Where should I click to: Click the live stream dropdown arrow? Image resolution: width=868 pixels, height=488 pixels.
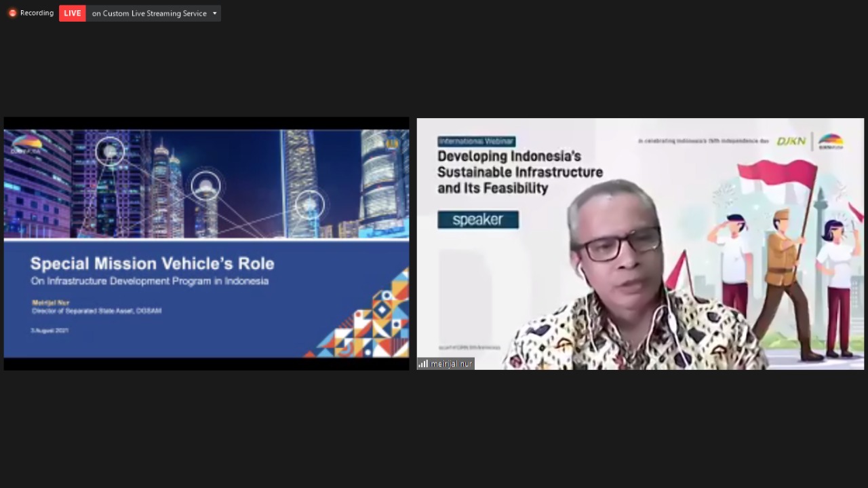(x=215, y=14)
